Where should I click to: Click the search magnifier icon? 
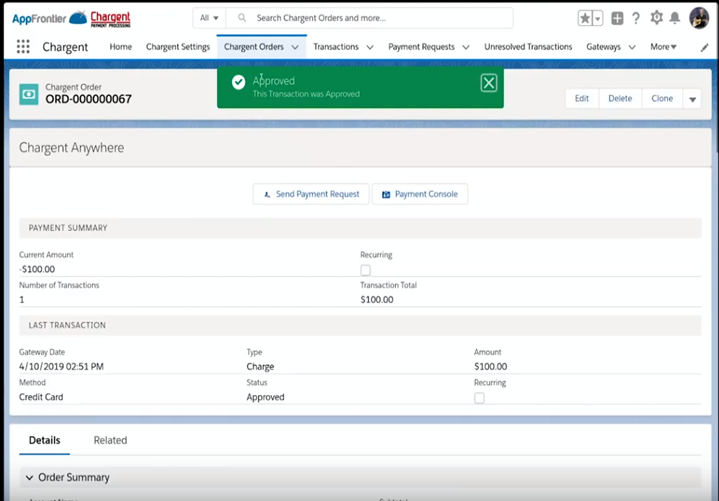242,18
